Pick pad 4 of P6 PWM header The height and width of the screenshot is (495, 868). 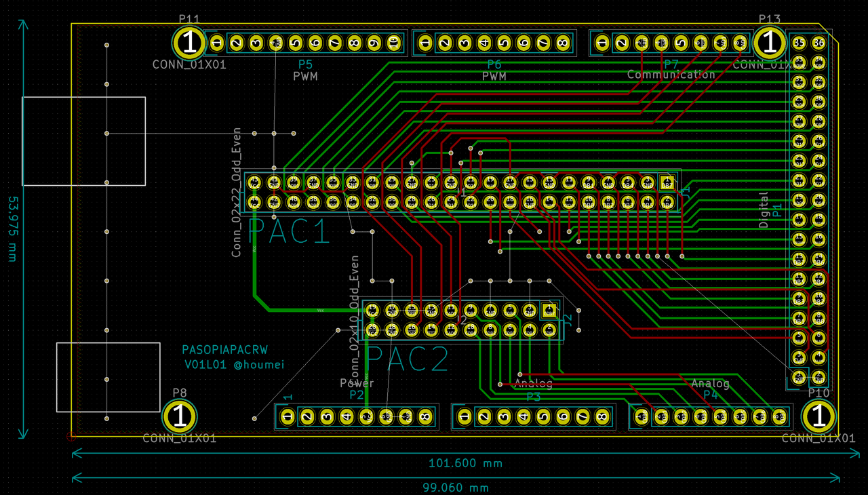click(484, 43)
